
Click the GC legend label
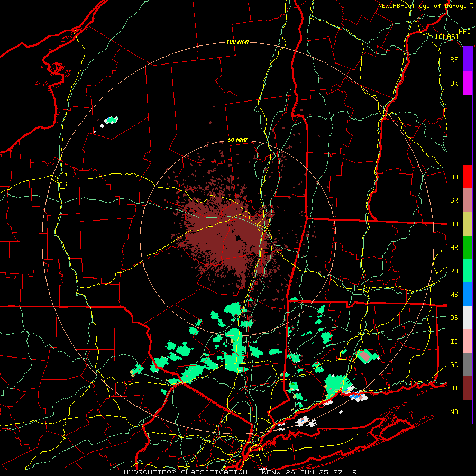[454, 365]
